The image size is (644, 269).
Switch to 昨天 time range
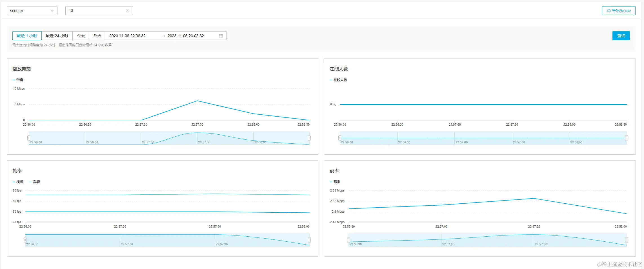pyautogui.click(x=97, y=36)
